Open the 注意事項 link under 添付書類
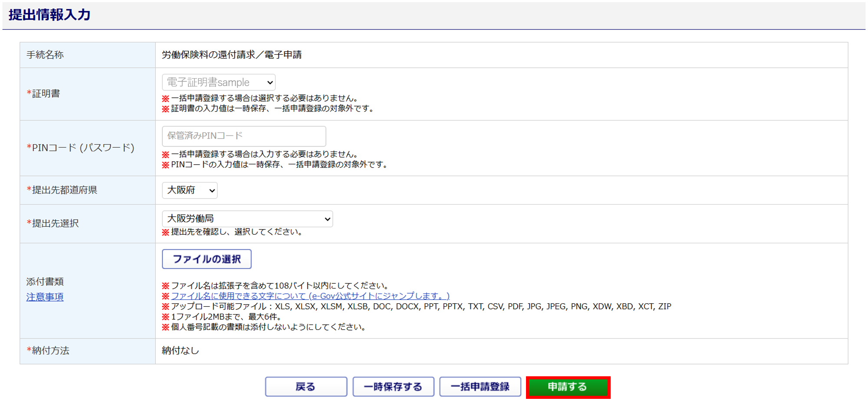The width and height of the screenshot is (868, 408). 45,297
